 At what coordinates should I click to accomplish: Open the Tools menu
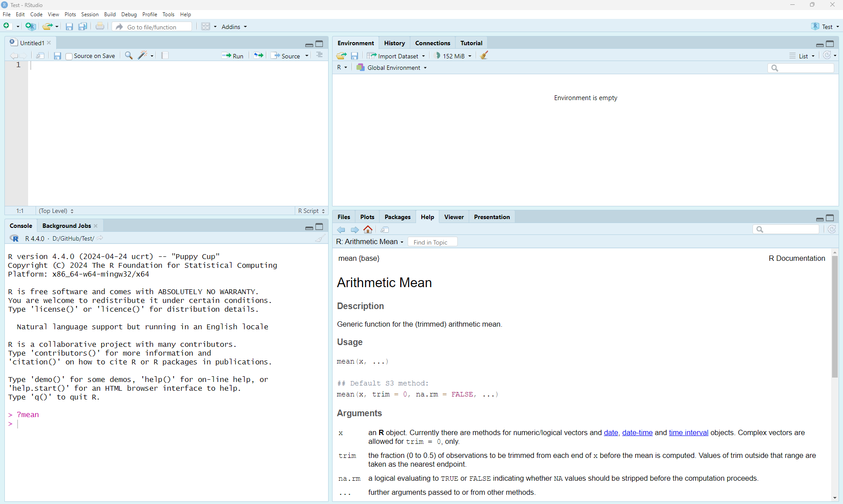[168, 14]
